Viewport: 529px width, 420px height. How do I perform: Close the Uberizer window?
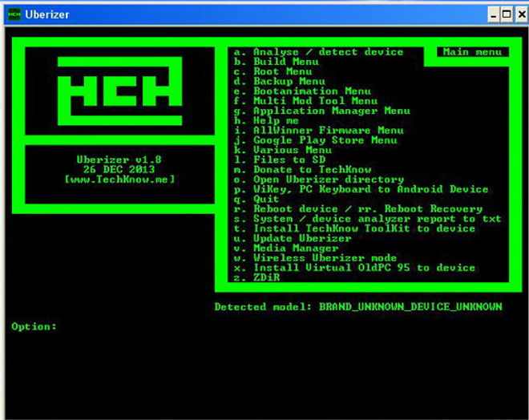click(x=521, y=14)
